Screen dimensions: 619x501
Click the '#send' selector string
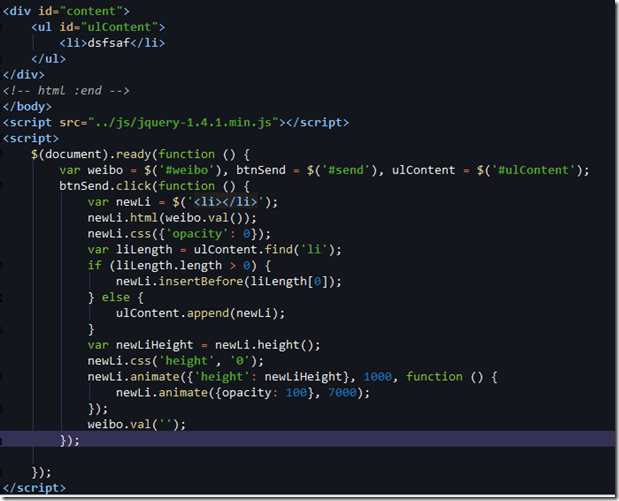[346, 170]
